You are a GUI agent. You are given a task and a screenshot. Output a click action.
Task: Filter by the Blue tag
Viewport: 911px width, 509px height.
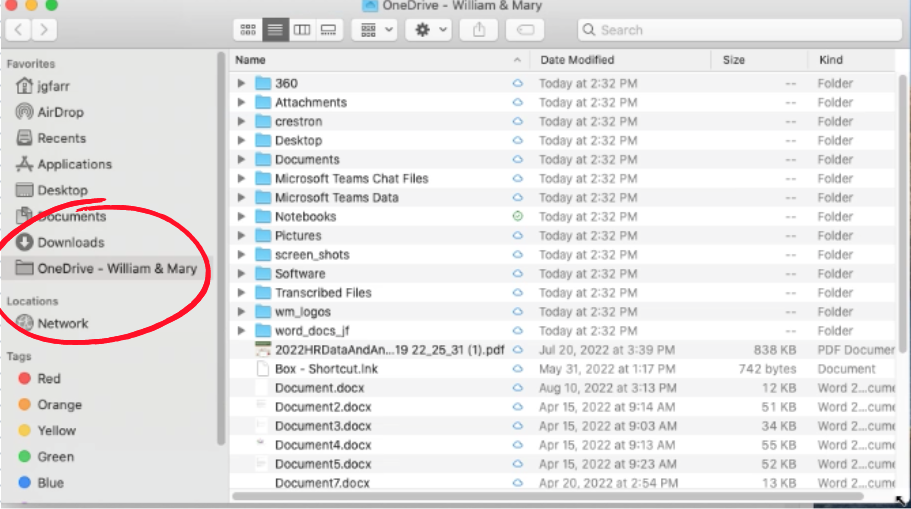(x=51, y=483)
